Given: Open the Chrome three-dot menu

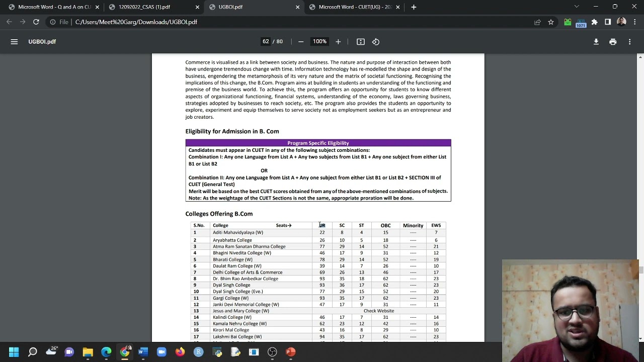Looking at the screenshot, I should point(635,22).
